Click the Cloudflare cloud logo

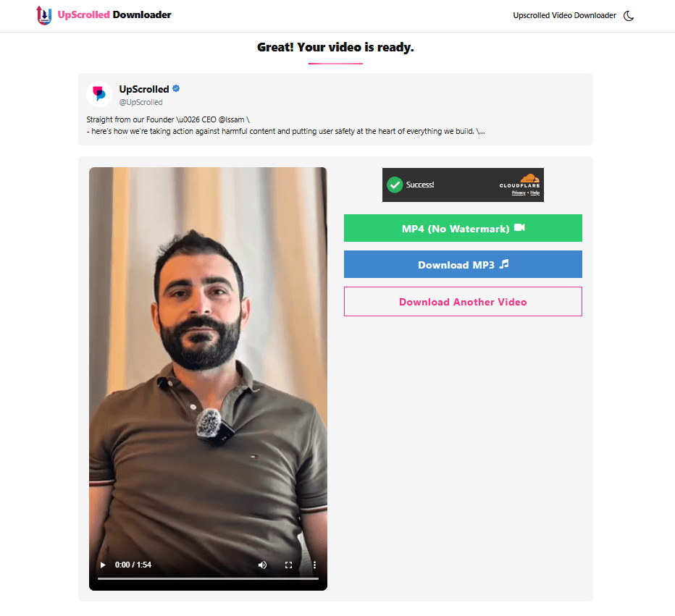click(x=529, y=178)
